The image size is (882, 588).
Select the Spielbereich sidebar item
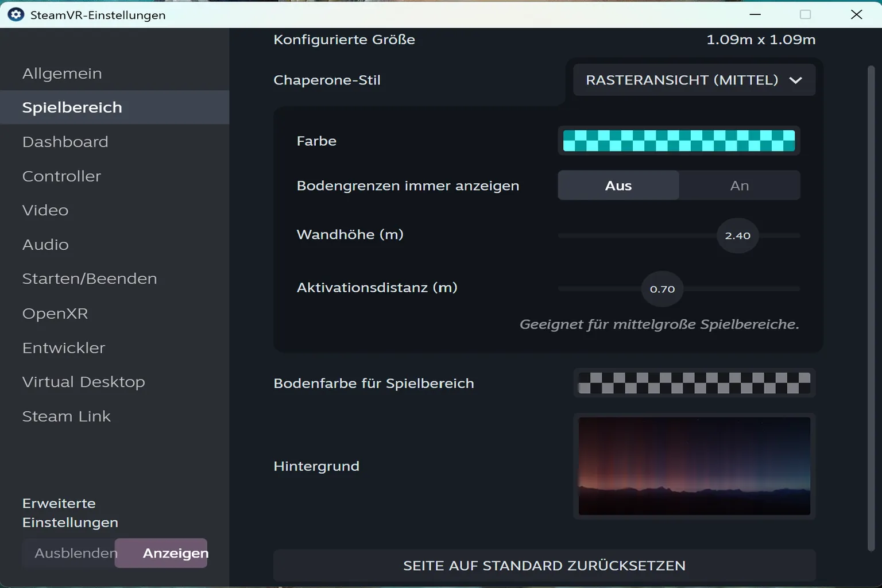point(115,107)
